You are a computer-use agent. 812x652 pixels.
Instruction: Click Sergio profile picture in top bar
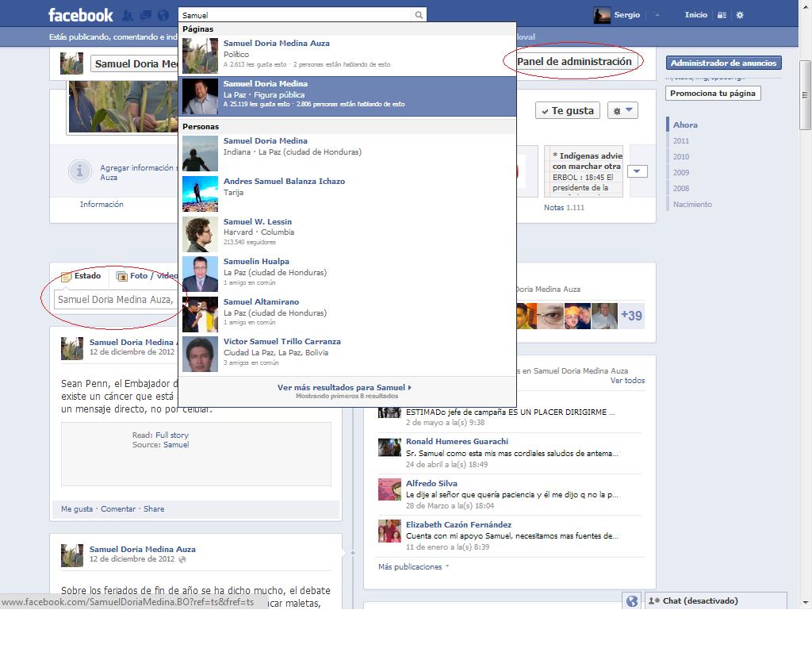pyautogui.click(x=602, y=15)
